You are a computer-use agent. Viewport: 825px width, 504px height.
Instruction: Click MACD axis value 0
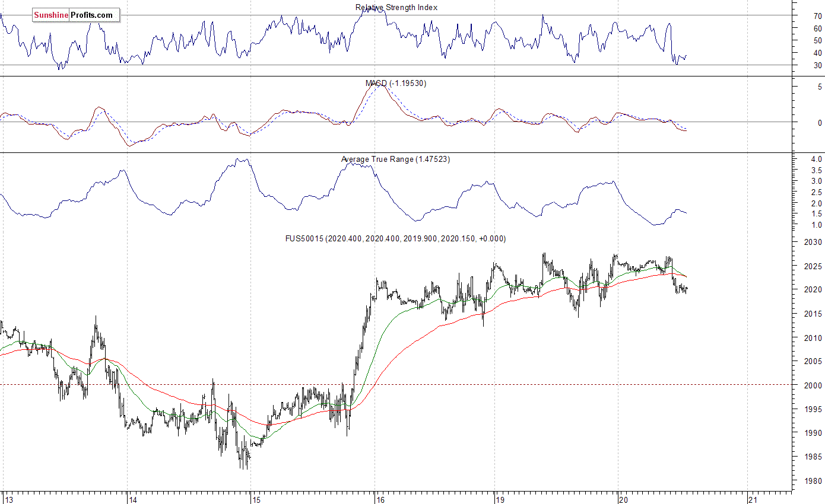(820, 123)
